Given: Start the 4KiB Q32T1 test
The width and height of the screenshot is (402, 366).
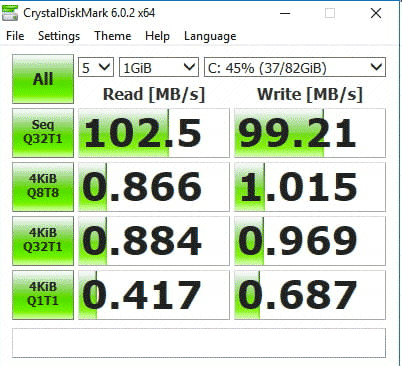Looking at the screenshot, I should tap(43, 241).
